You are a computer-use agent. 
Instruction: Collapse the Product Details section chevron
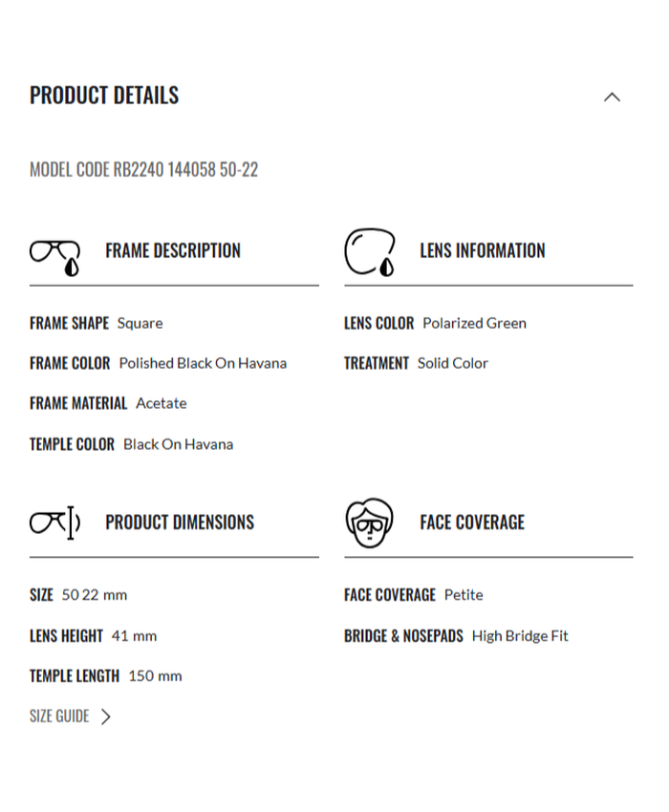pos(612,96)
